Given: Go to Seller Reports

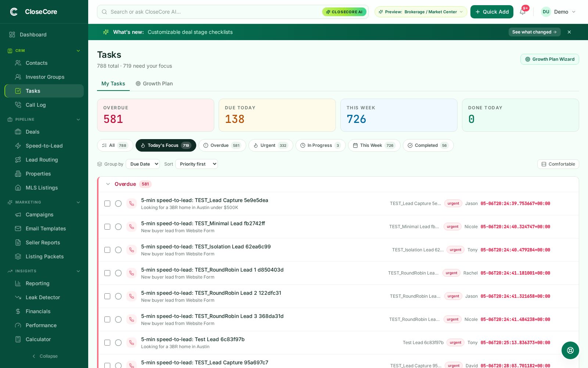Looking at the screenshot, I should (44, 243).
